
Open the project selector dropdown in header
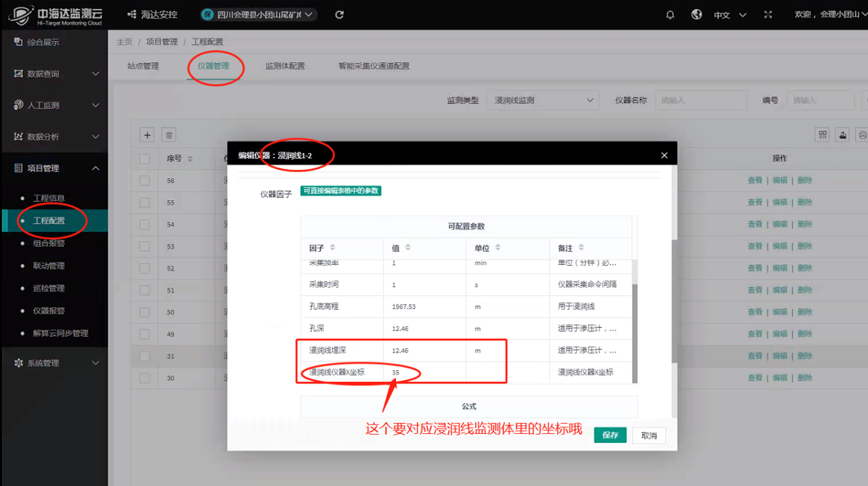[x=259, y=14]
